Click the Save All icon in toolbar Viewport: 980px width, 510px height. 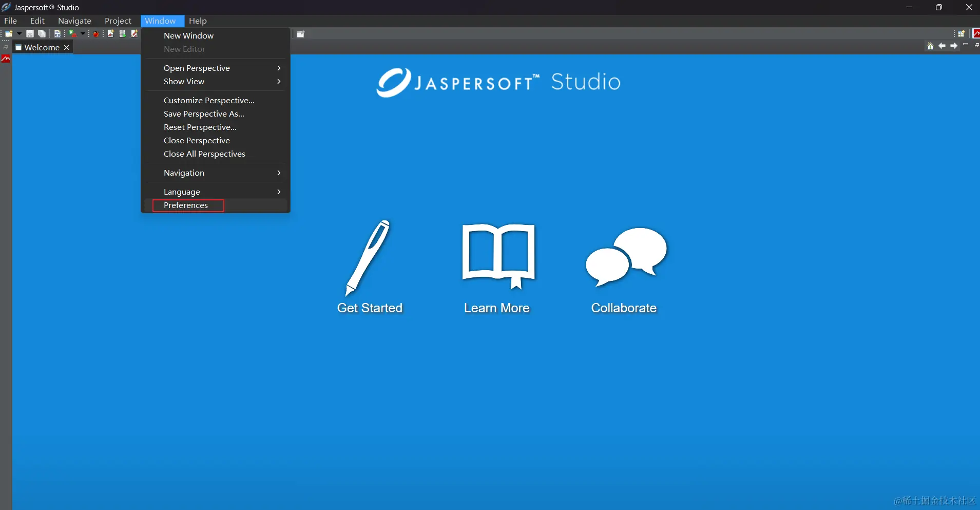tap(42, 34)
